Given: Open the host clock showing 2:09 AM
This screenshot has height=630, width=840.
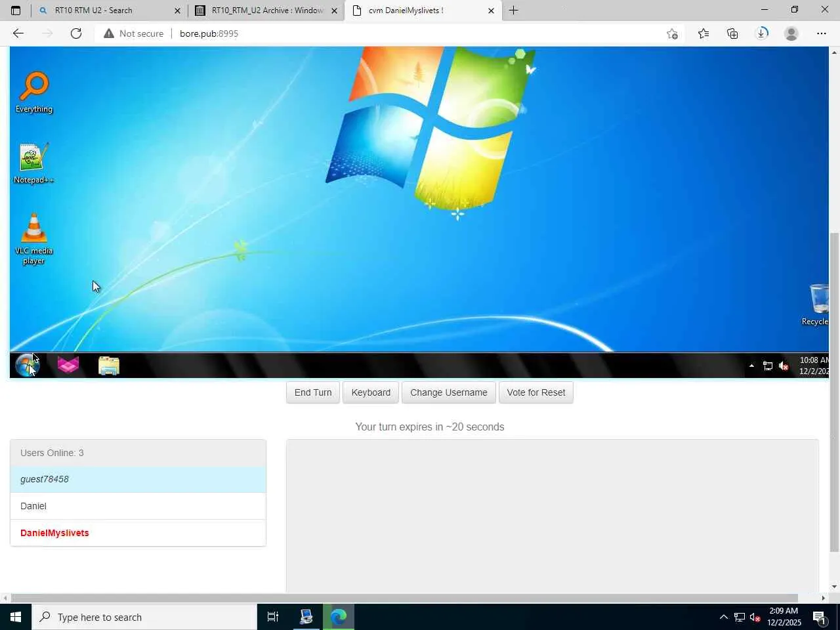Looking at the screenshot, I should click(x=784, y=617).
